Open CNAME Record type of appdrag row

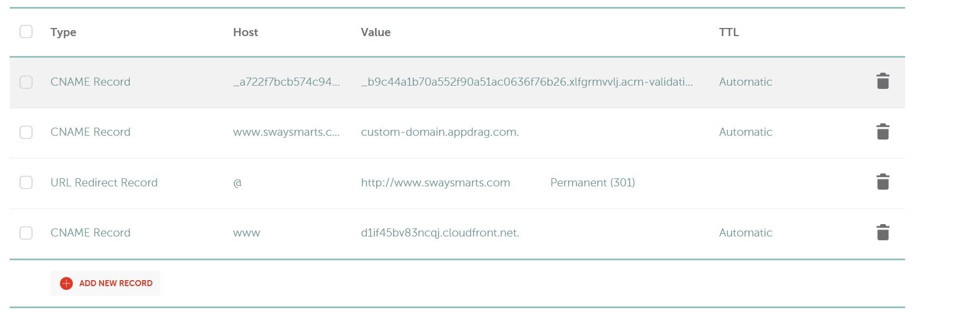click(x=90, y=132)
